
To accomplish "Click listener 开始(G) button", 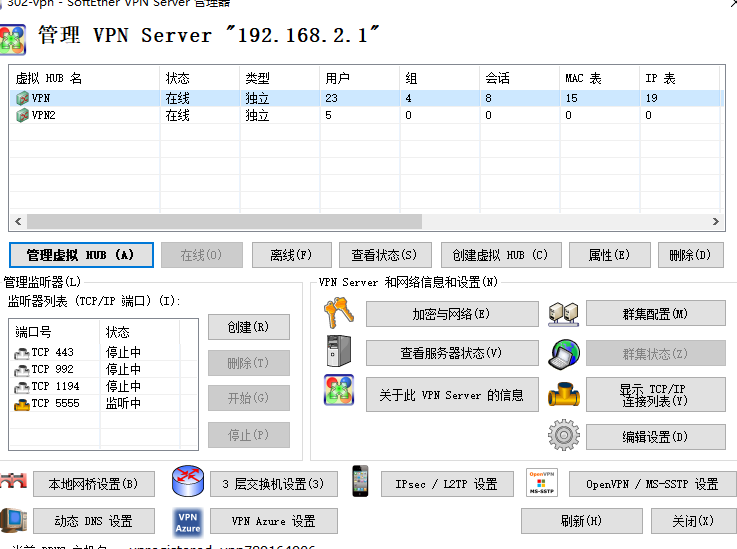I will tap(249, 398).
